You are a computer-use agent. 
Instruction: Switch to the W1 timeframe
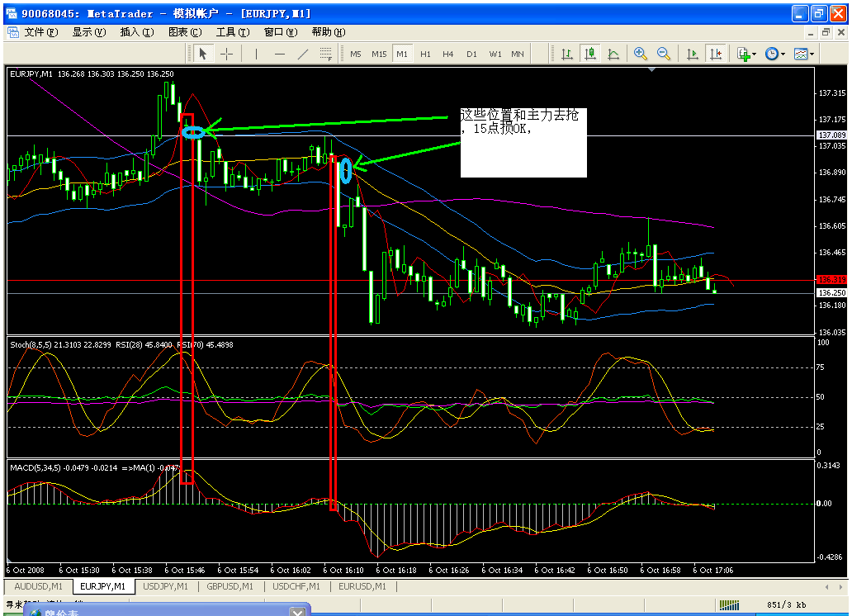495,54
